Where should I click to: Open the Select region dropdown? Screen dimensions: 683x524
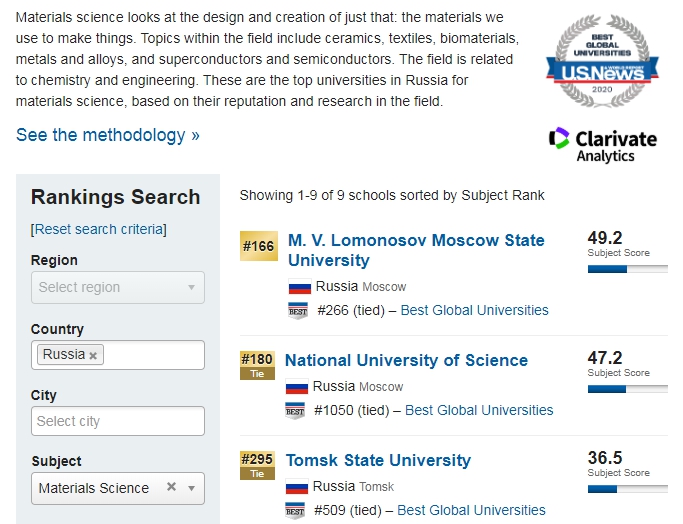118,288
